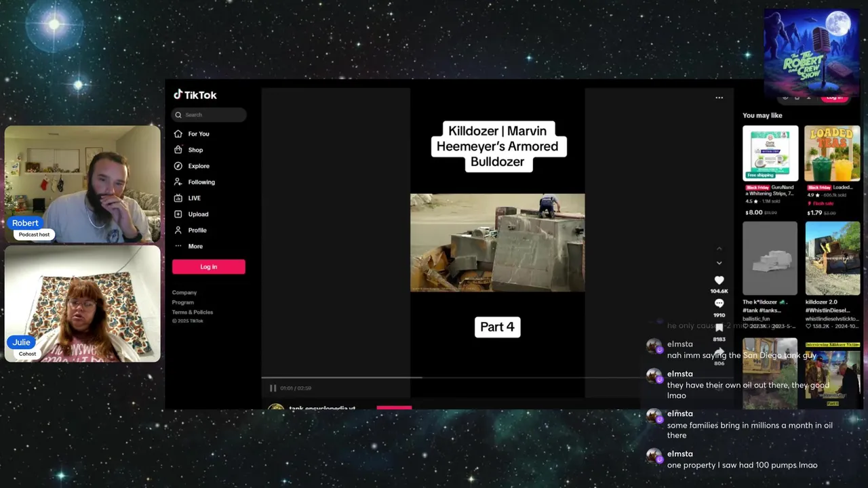The image size is (868, 488).
Task: Go to the previous video with the up arrow
Action: [x=719, y=249]
